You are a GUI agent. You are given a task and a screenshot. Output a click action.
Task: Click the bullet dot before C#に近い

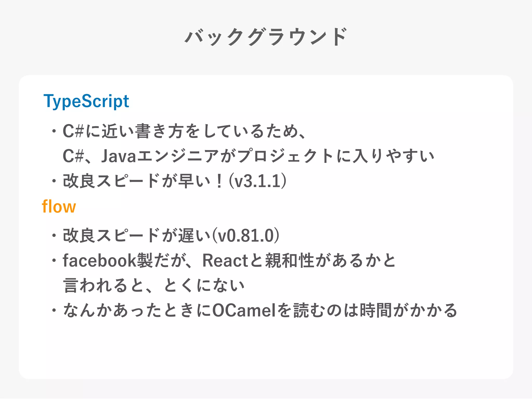click(x=54, y=131)
